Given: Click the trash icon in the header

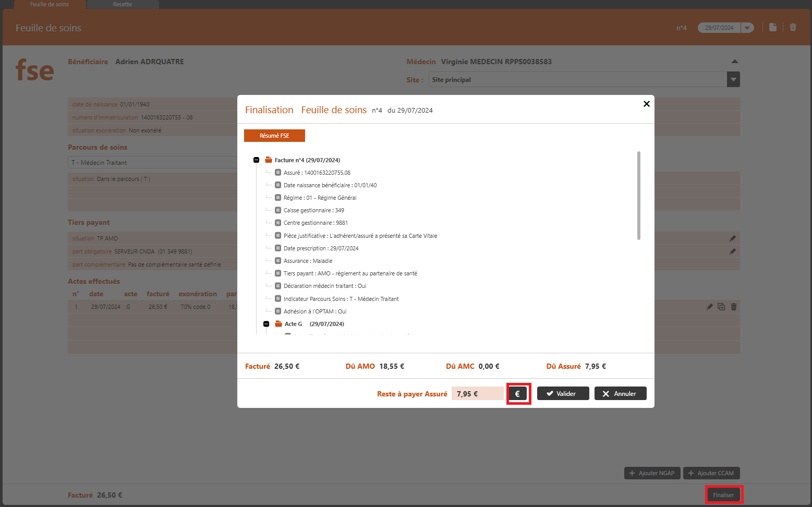Looking at the screenshot, I should click(793, 27).
